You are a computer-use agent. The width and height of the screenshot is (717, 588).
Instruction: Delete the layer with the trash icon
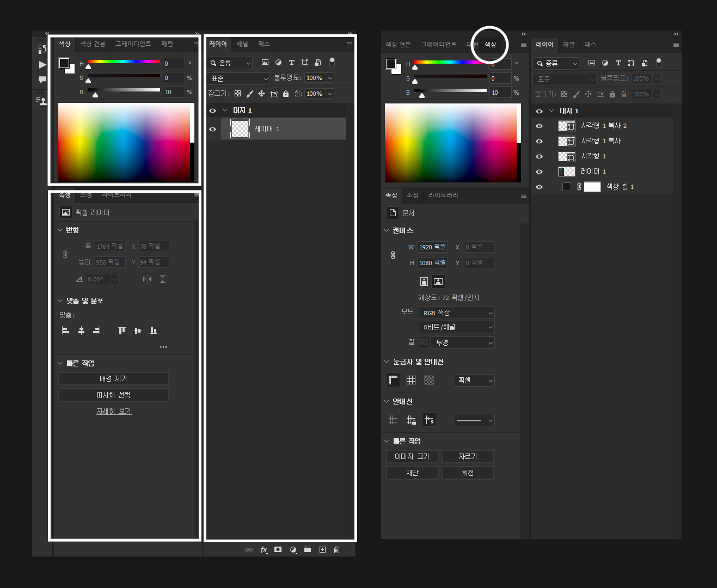click(x=337, y=550)
